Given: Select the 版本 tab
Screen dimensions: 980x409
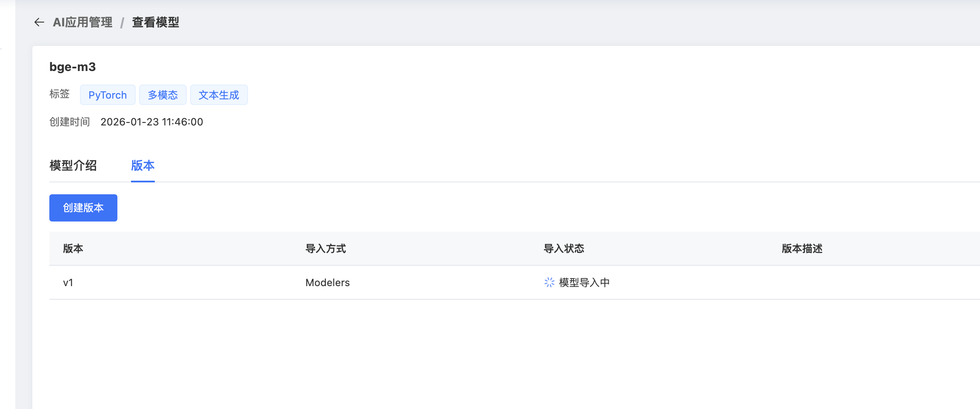Looking at the screenshot, I should pos(142,165).
